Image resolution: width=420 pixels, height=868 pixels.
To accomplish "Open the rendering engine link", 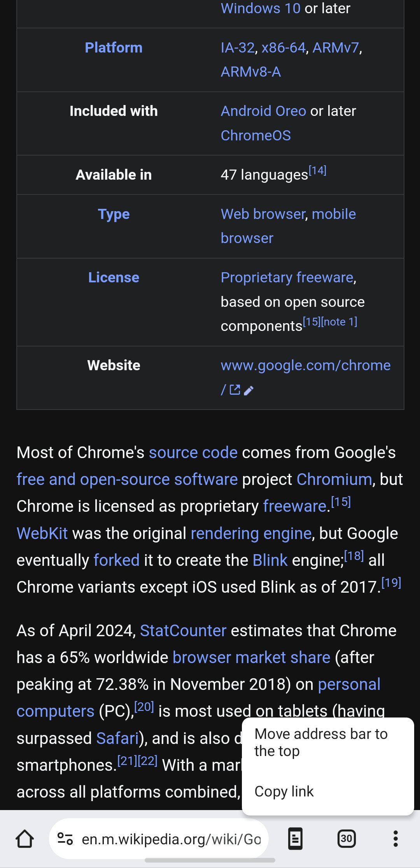I will (x=251, y=533).
